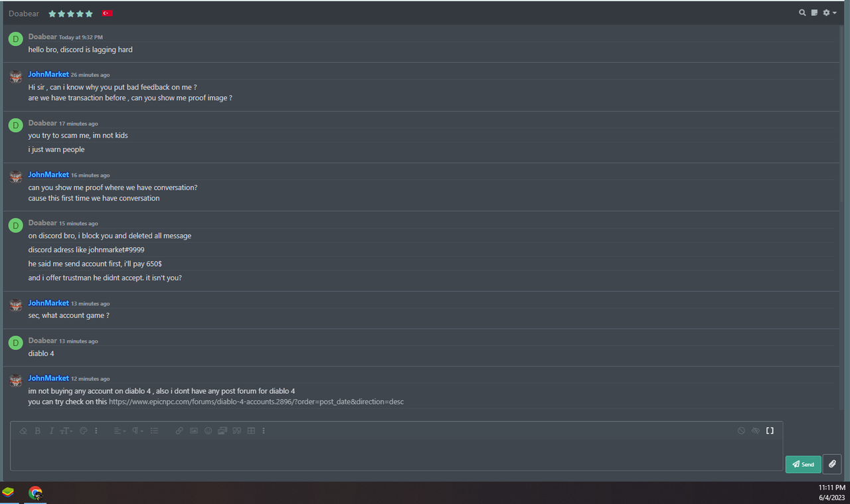This screenshot has height=504, width=850.
Task: Click the insert image icon
Action: pyautogui.click(x=194, y=431)
